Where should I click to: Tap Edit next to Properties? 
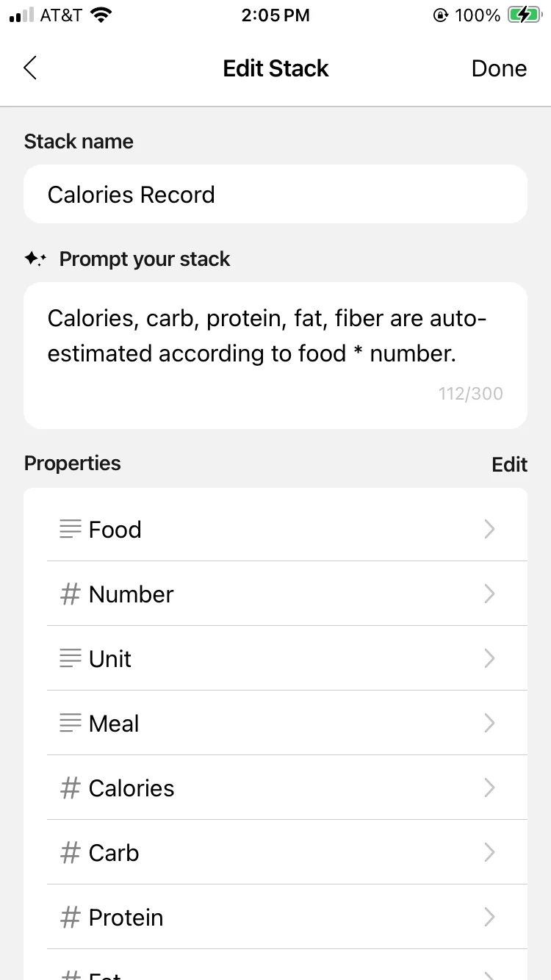[509, 464]
